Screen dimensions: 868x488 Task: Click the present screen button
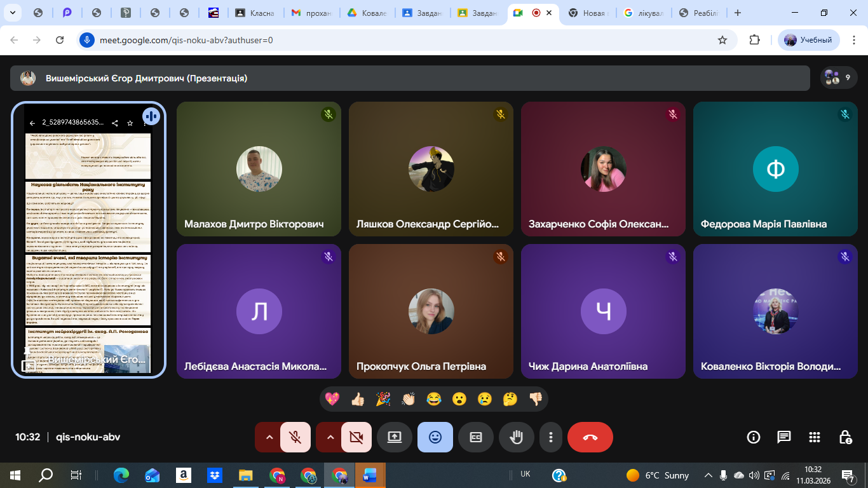(x=395, y=437)
